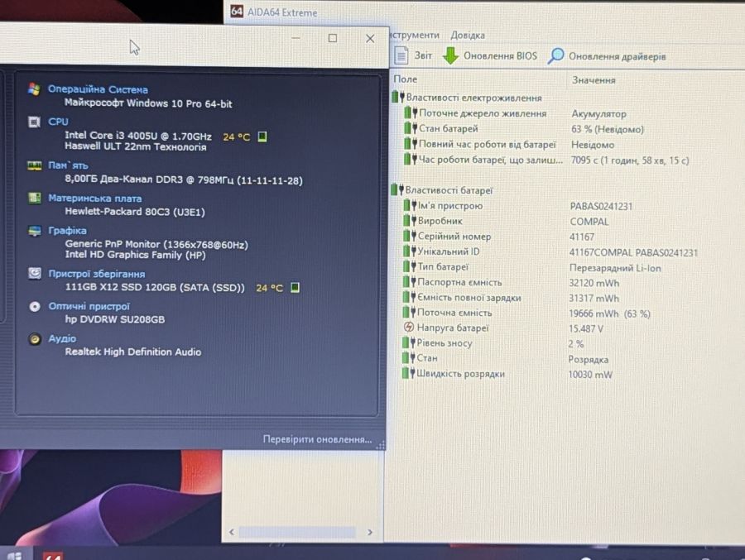Click the drive icon beside Пристрої зберігання
Viewport: 745px width, 560px height.
tap(34, 274)
